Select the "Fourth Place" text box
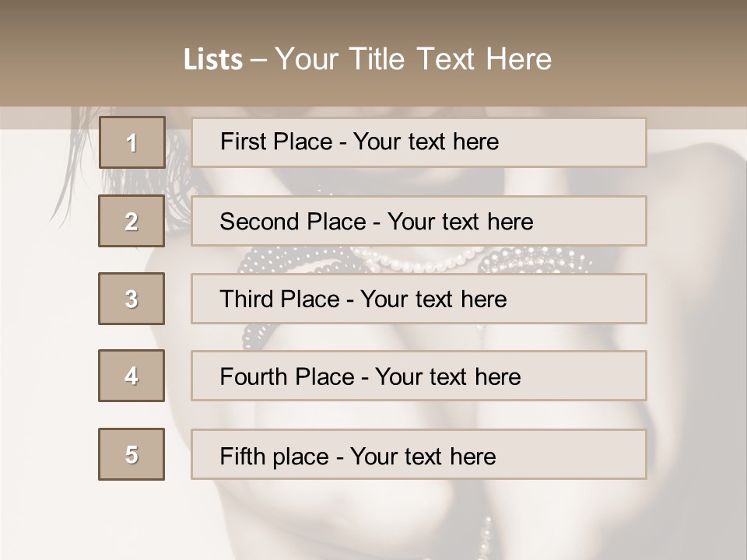Image resolution: width=747 pixels, height=560 pixels. (419, 376)
